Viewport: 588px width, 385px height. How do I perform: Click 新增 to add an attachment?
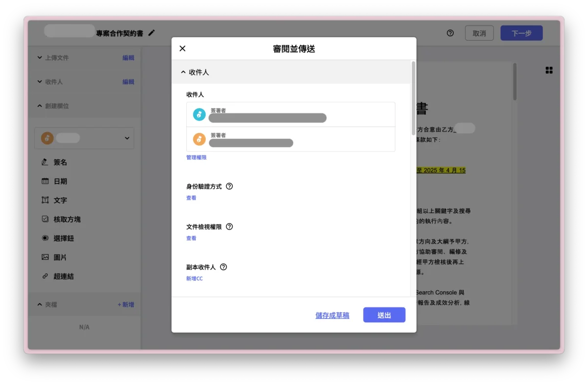[126, 304]
